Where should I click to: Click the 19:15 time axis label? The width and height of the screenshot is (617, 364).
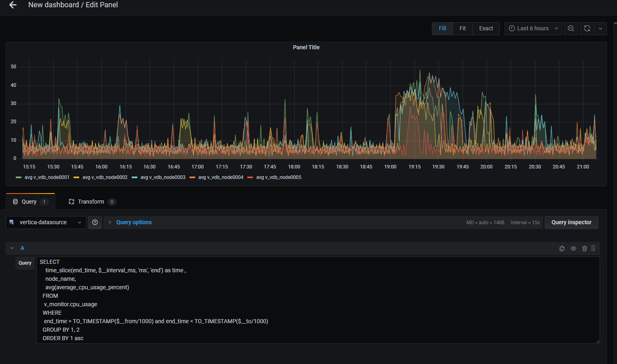(x=415, y=167)
